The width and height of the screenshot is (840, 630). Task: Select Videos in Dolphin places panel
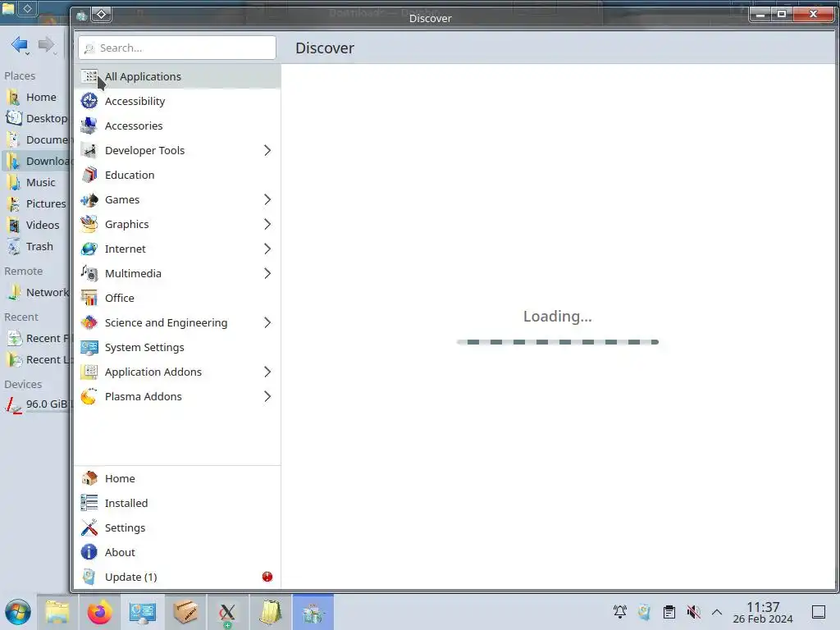pos(35,226)
